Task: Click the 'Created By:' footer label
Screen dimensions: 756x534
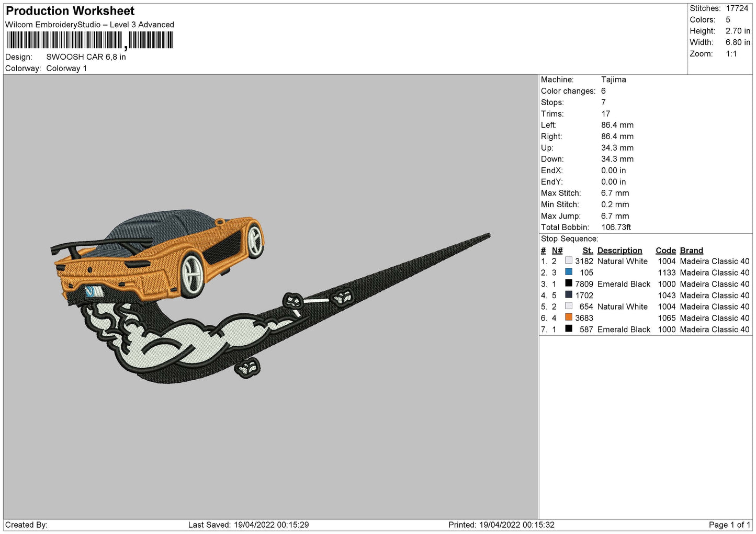Action: (26, 525)
